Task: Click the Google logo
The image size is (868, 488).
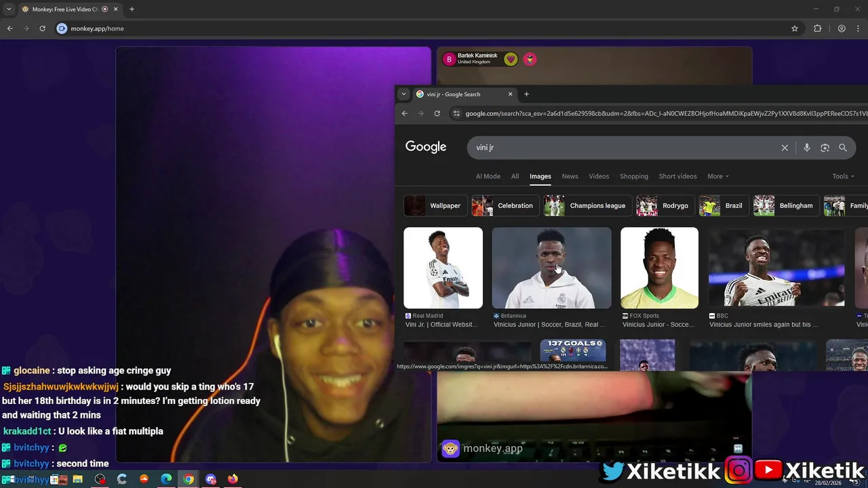Action: pos(426,147)
